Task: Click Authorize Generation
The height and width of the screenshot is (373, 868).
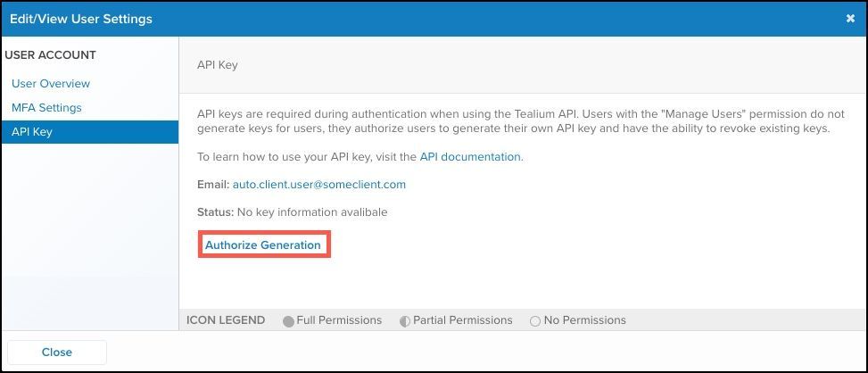Action: tap(263, 245)
